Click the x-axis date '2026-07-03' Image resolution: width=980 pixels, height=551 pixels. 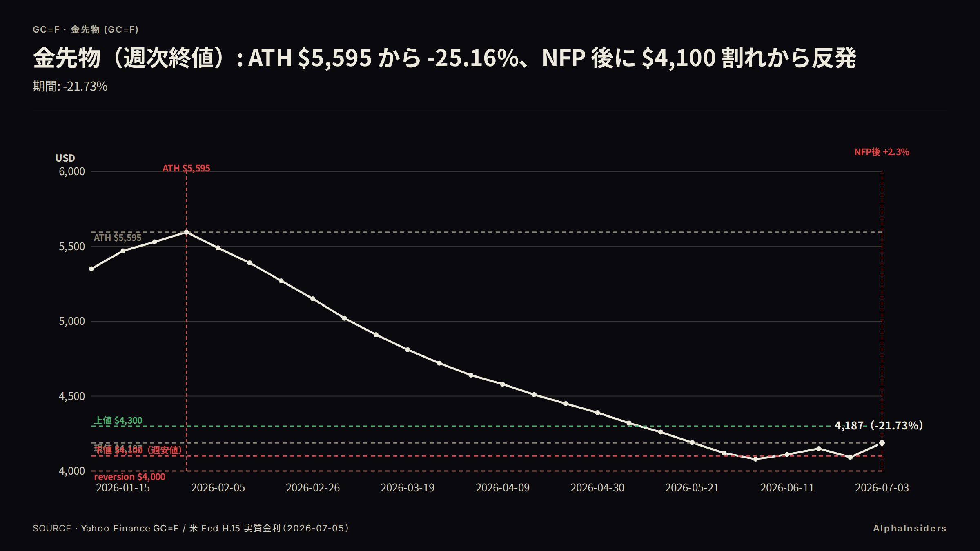click(882, 488)
